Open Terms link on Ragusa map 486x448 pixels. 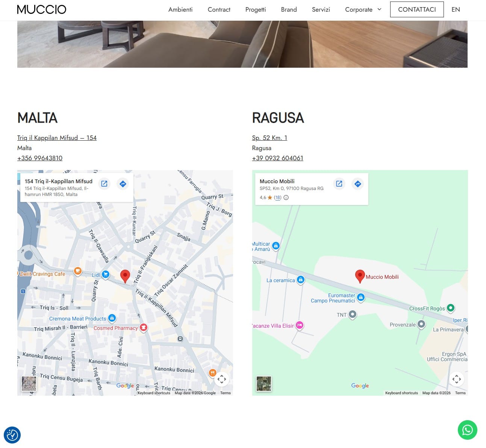[x=460, y=393]
